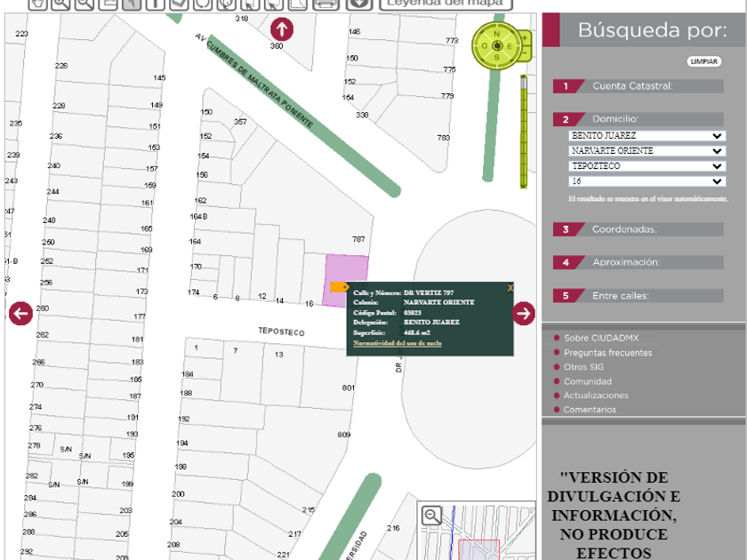Image resolution: width=747 pixels, height=560 pixels.
Task: Click parcel number 338 on the map
Action: coord(362,115)
